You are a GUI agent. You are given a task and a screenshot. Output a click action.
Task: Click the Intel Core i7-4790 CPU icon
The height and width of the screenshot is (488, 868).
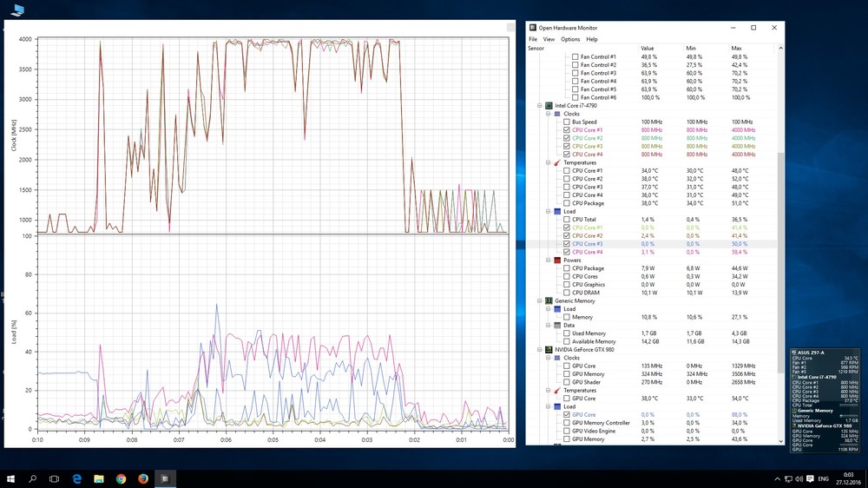549,106
